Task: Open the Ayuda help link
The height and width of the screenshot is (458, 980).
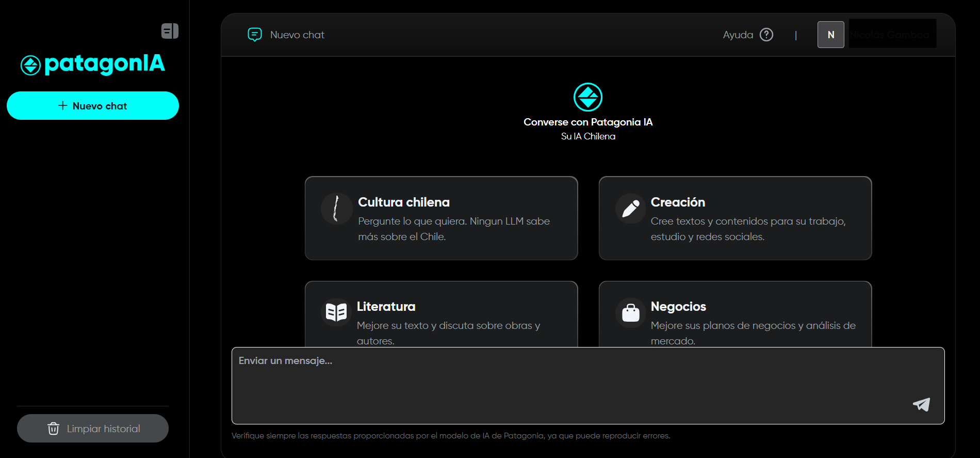Action: point(738,35)
